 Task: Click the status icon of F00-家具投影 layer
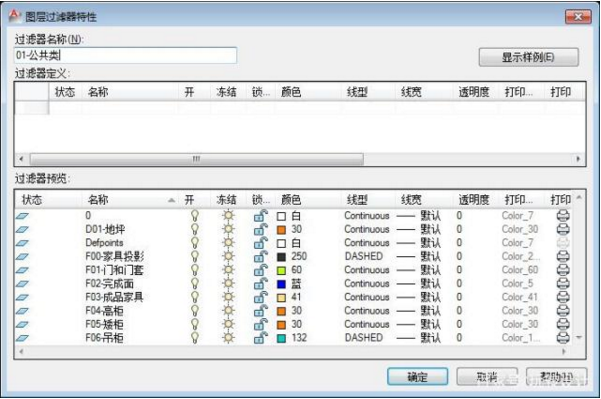(x=22, y=257)
